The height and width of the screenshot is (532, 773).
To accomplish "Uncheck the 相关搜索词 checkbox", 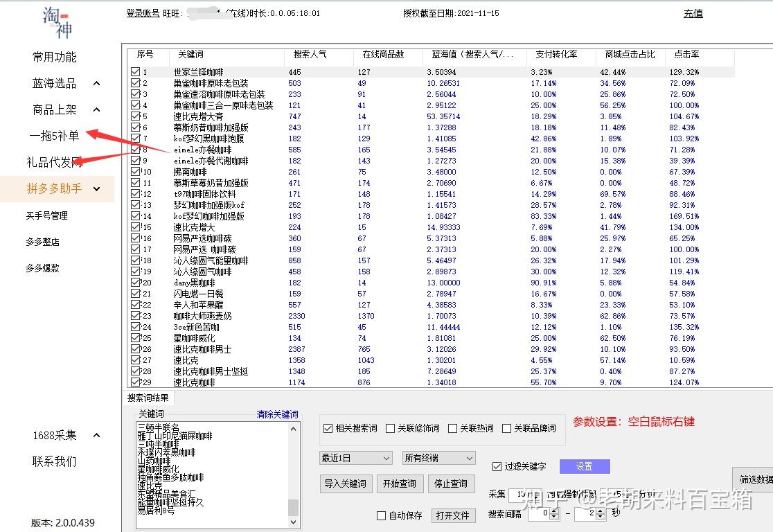I will point(328,429).
